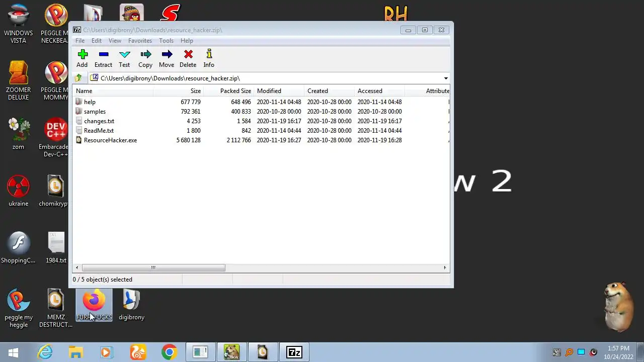Click the scroll right arrow
This screenshot has height=362, width=644.
point(445,267)
